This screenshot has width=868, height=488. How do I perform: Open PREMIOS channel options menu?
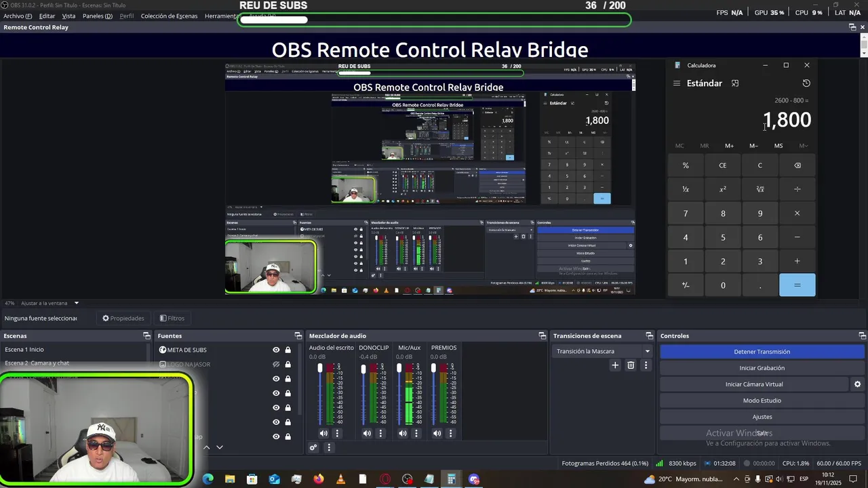pyautogui.click(x=450, y=433)
